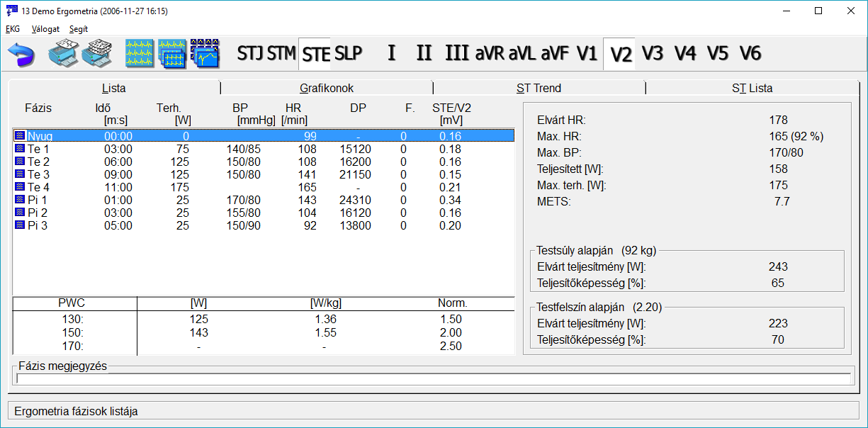Click the multi-page print icon

96,54
